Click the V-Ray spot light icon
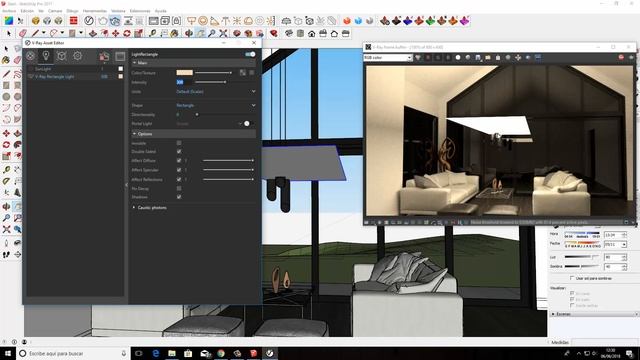Image resolution: width=640 pixels, height=360 pixels. 214,20
